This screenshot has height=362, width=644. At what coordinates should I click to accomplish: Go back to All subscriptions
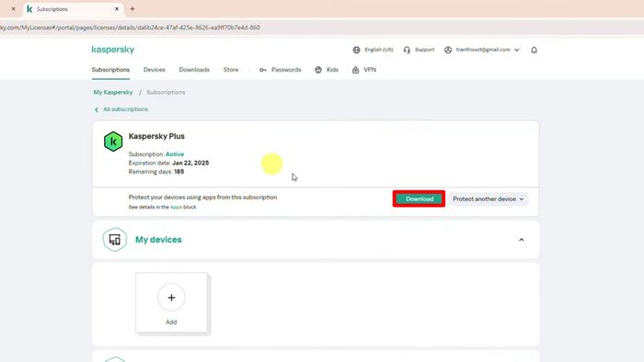pos(125,109)
